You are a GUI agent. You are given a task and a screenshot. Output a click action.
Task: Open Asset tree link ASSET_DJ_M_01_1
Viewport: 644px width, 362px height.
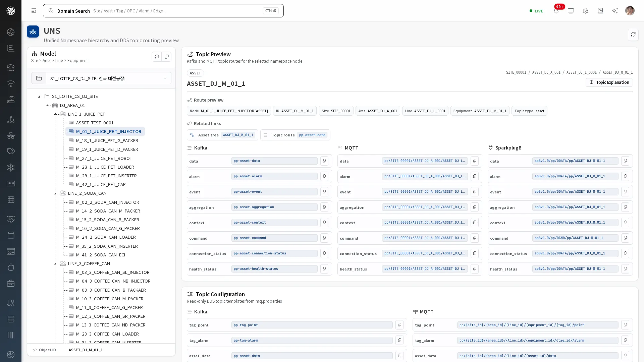click(x=222, y=135)
